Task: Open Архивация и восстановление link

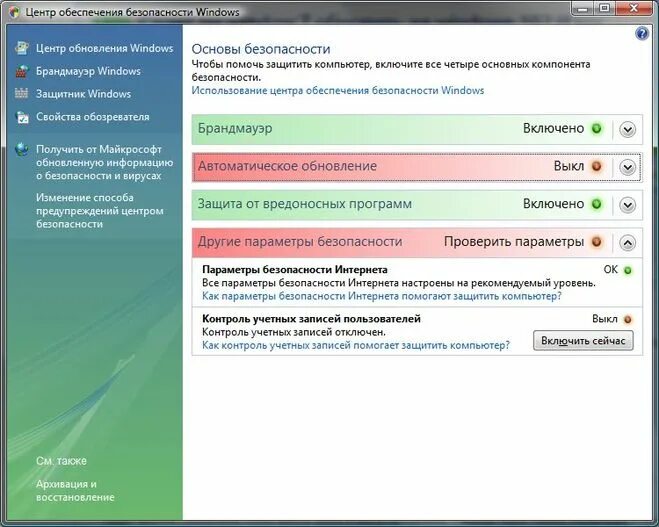Action: tap(75, 490)
